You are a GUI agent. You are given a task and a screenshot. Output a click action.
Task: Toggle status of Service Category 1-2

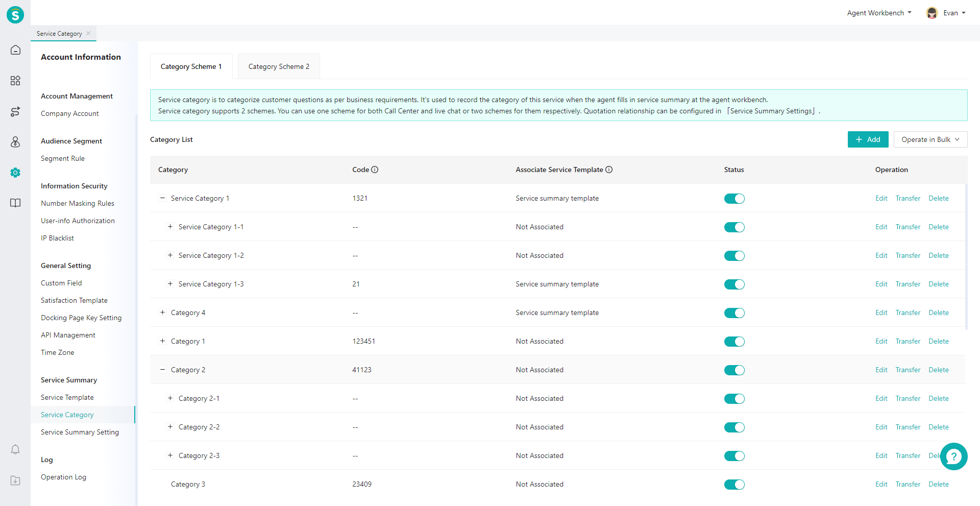click(734, 256)
